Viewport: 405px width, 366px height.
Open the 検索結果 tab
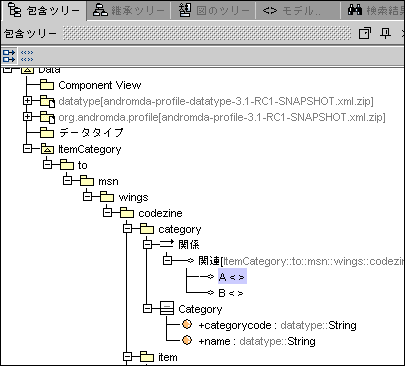coord(373,10)
